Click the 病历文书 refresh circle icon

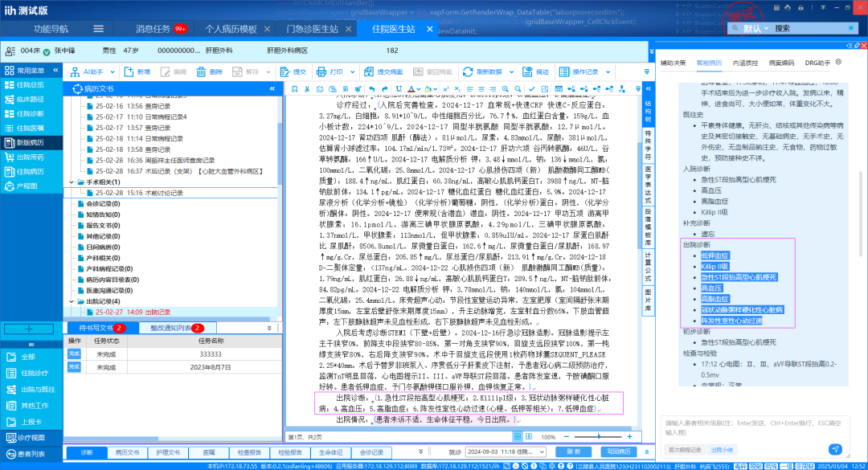point(77,88)
